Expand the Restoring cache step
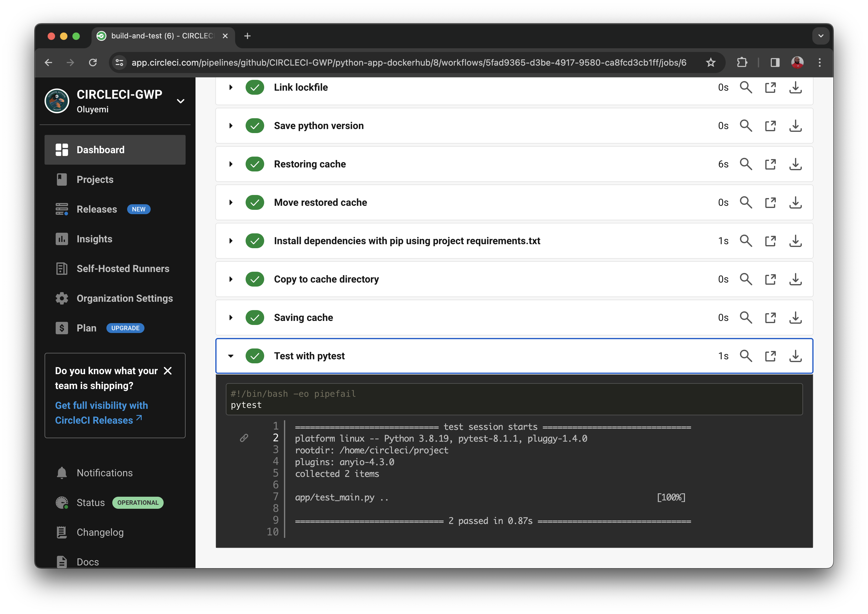Screen dimensions: 868x614 click(230, 164)
